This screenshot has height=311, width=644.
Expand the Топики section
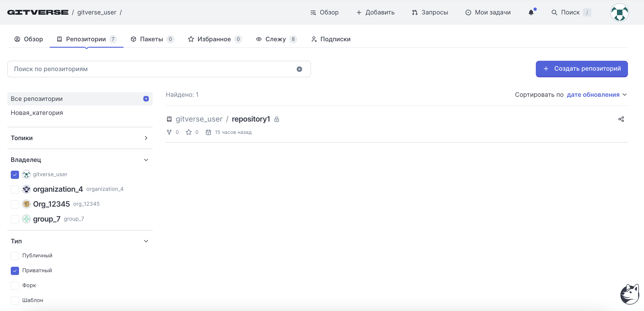(x=80, y=138)
